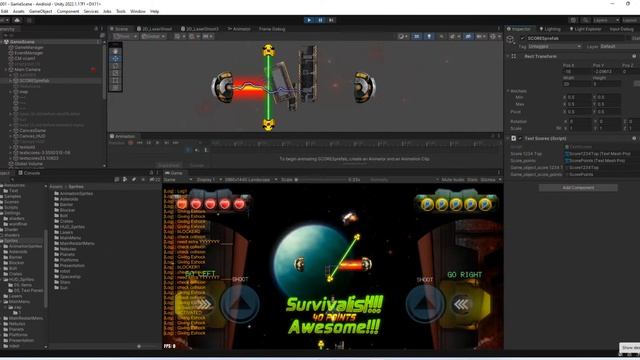The image size is (640, 360).
Task: Open the Help menu
Action: 154,11
